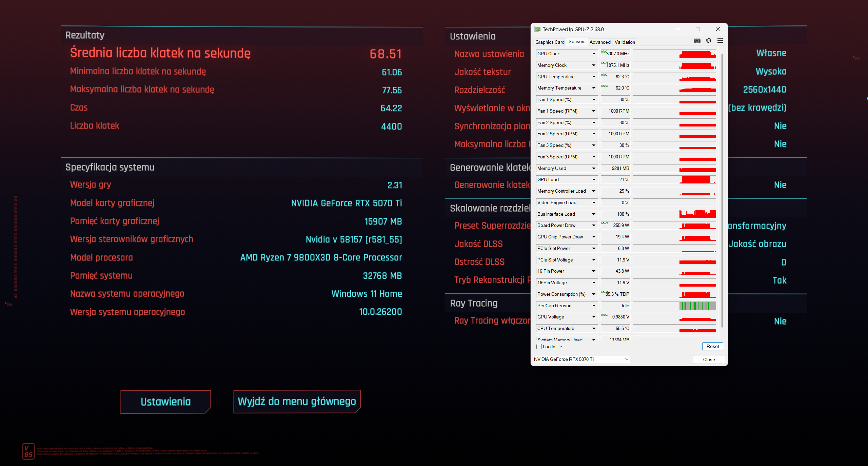Expand the GPU Clock sensor dropdown

(594, 54)
